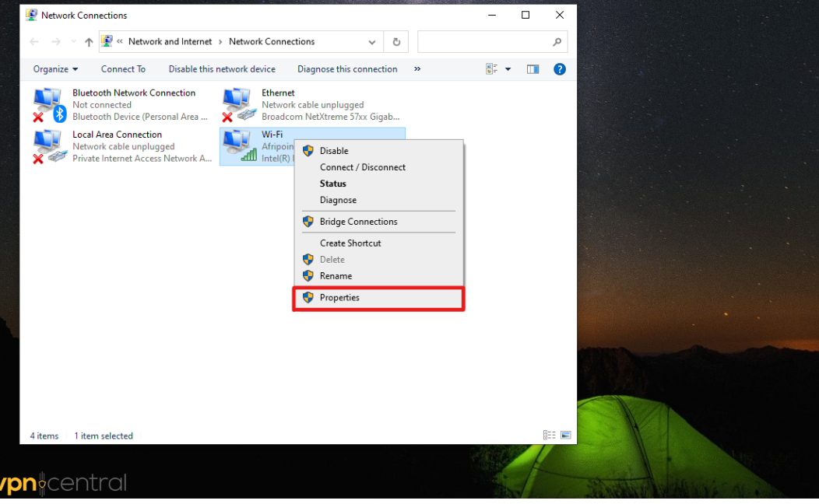Open the change-view dropdown arrow

508,68
